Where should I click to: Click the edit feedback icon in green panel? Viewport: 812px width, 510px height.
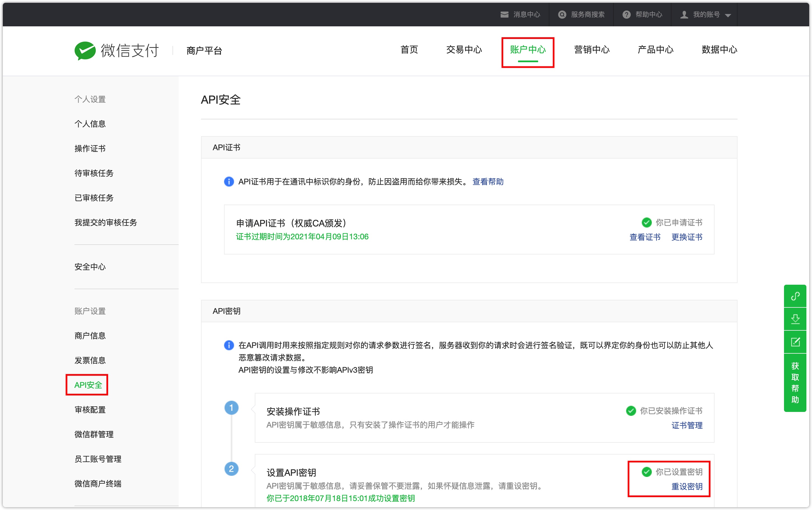(795, 342)
